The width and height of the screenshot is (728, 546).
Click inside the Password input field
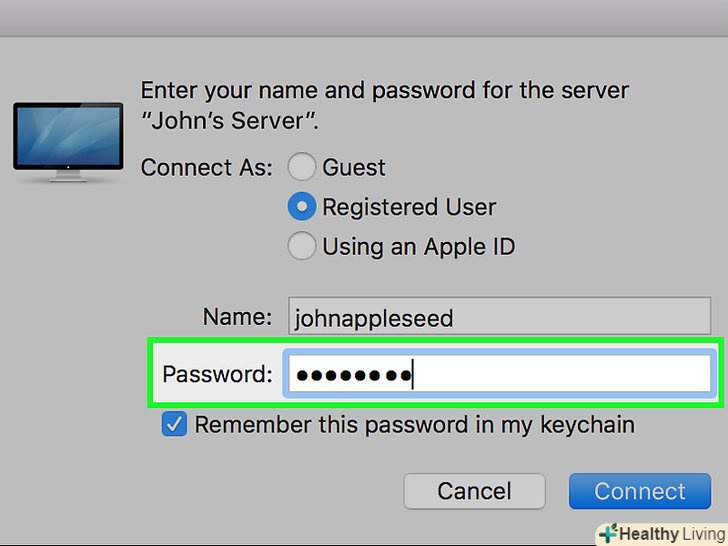coord(498,375)
